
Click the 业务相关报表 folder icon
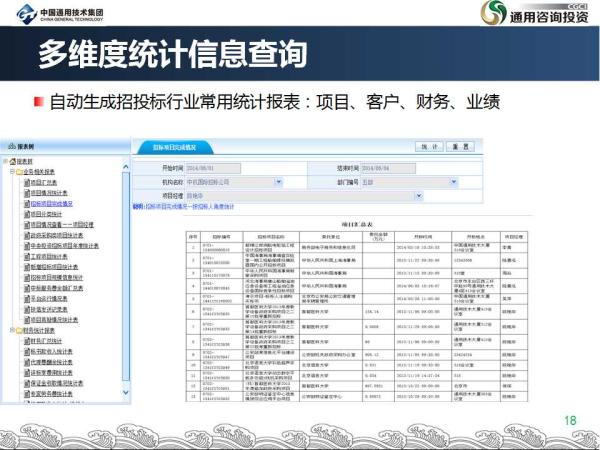(x=20, y=172)
